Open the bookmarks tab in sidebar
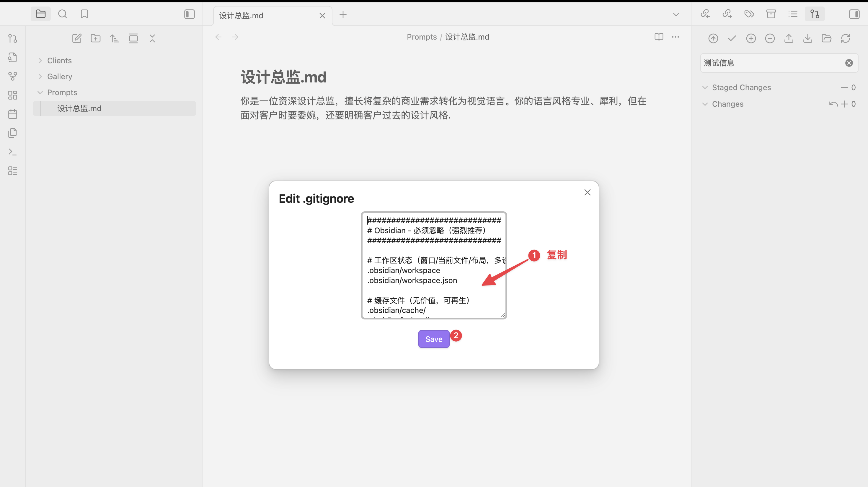This screenshot has width=868, height=487. 84,14
